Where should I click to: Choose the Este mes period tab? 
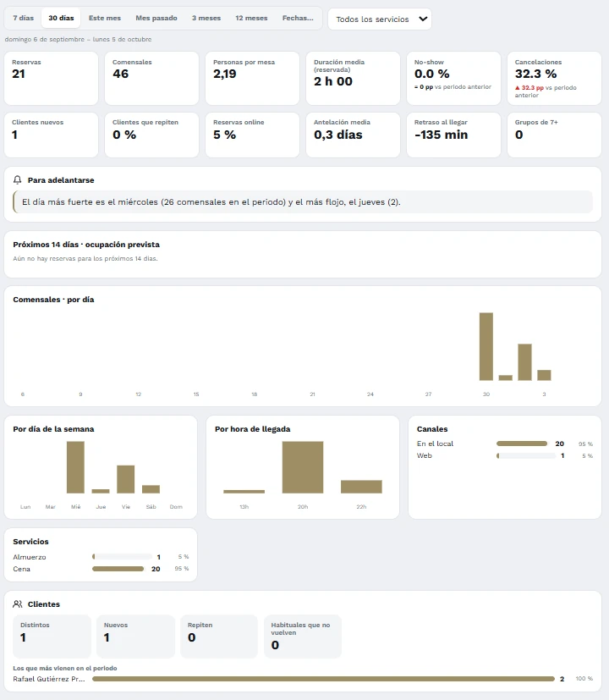[x=105, y=18]
